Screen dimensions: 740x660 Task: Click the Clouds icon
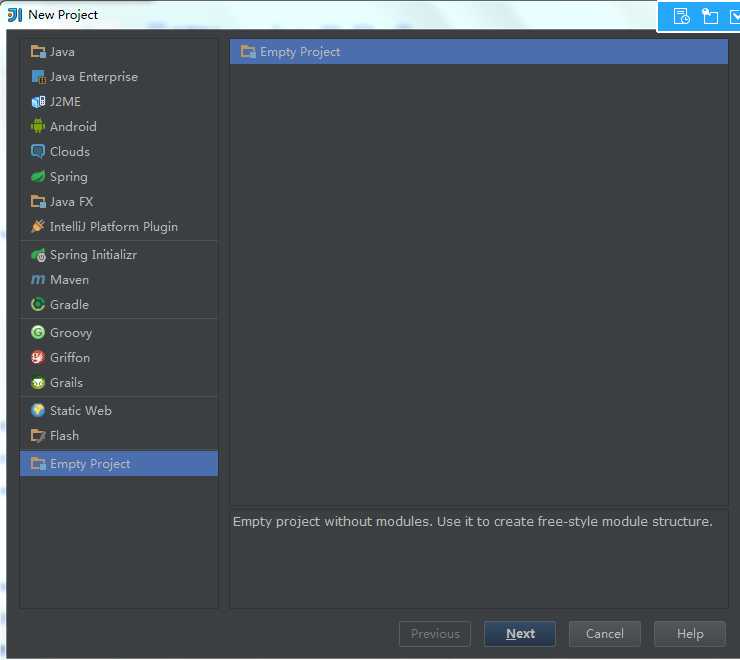[x=38, y=152]
